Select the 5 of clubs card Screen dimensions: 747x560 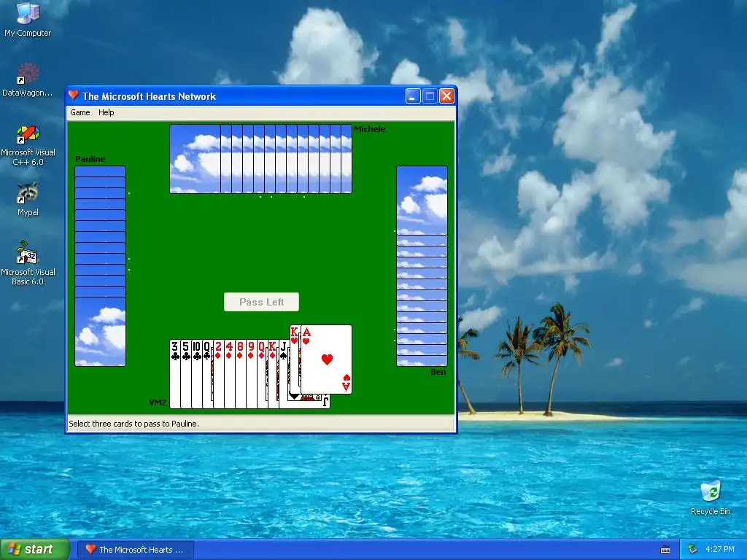tap(186, 374)
